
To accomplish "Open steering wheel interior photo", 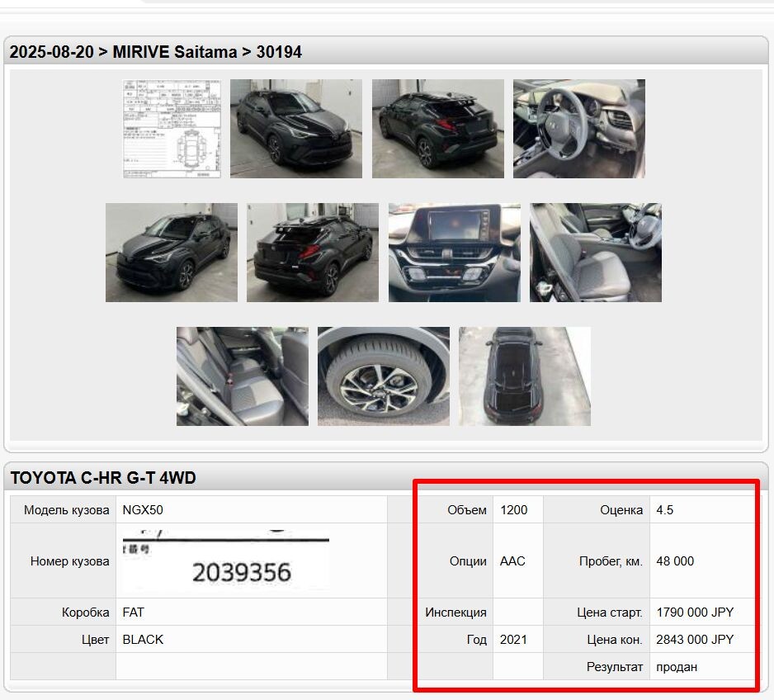I will tap(579, 129).
